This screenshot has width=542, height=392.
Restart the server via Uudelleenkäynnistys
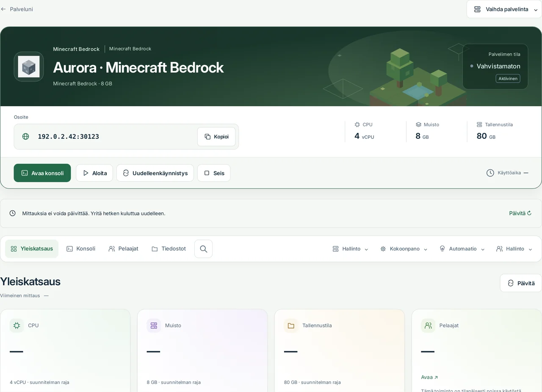[155, 173]
